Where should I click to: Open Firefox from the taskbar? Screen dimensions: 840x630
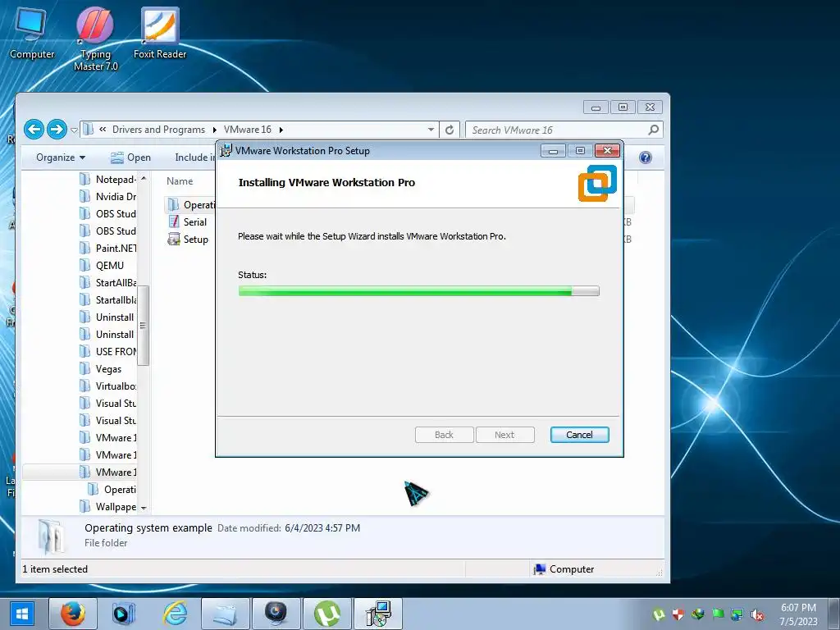click(x=73, y=614)
